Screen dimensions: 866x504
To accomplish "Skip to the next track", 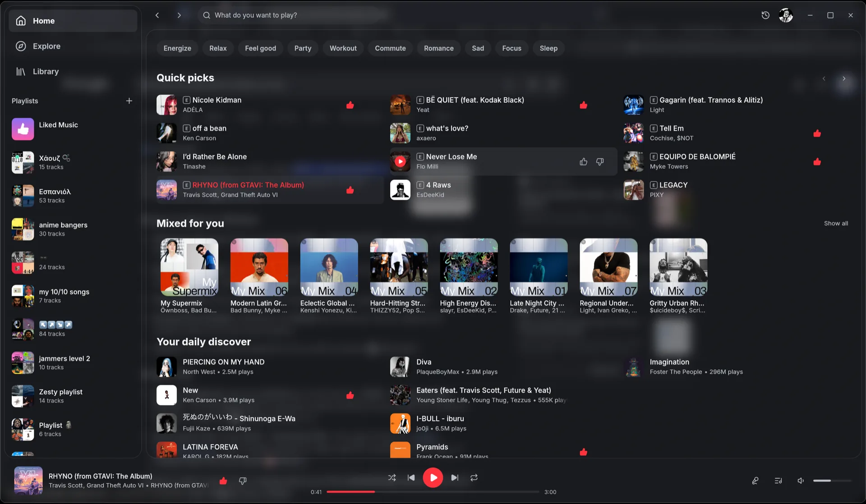I will tap(455, 478).
